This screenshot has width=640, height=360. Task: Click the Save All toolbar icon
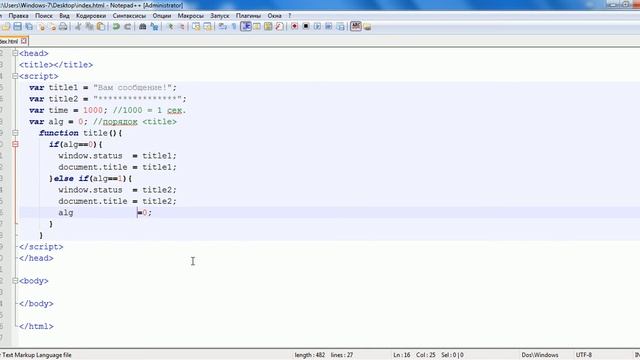(29, 27)
